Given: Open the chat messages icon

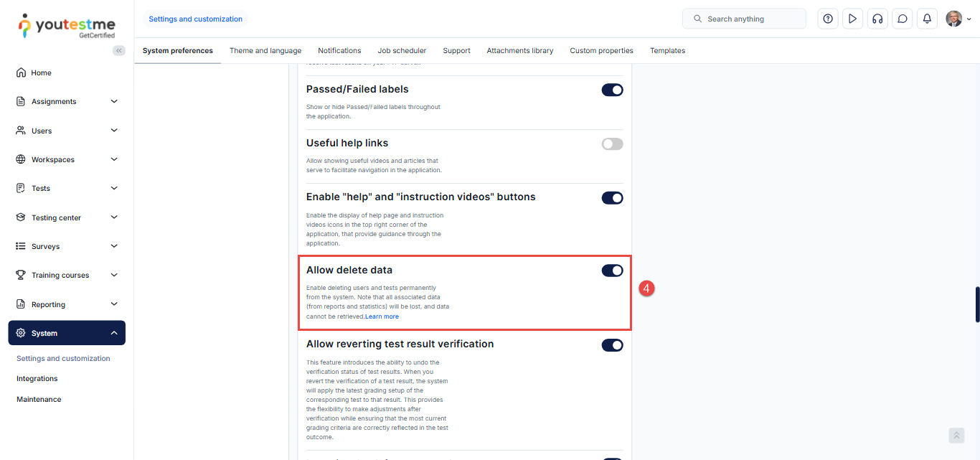Looking at the screenshot, I should click(x=903, y=19).
